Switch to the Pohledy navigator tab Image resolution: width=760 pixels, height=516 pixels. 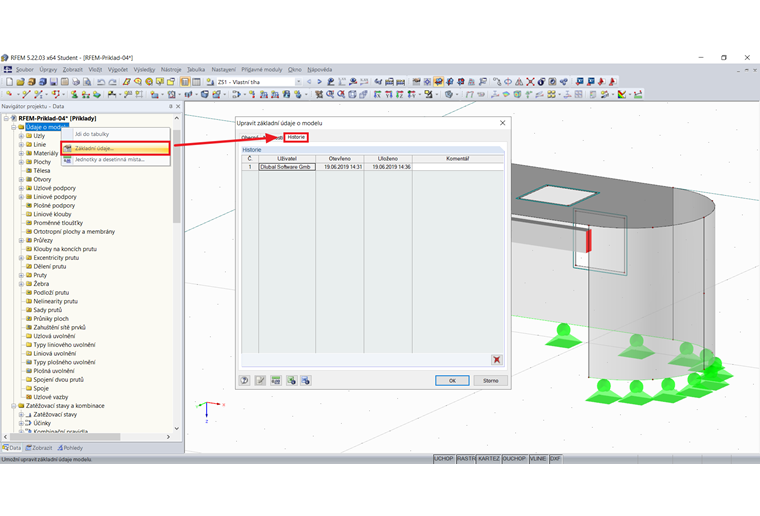coord(70,448)
